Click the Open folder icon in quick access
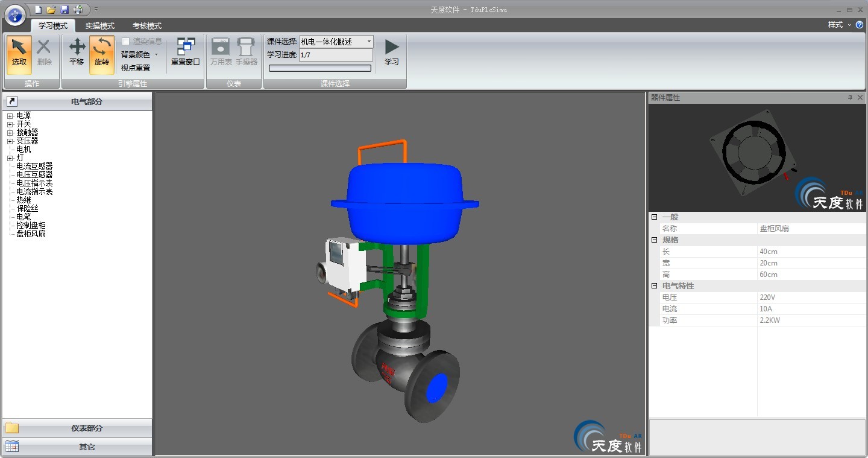 (51, 10)
